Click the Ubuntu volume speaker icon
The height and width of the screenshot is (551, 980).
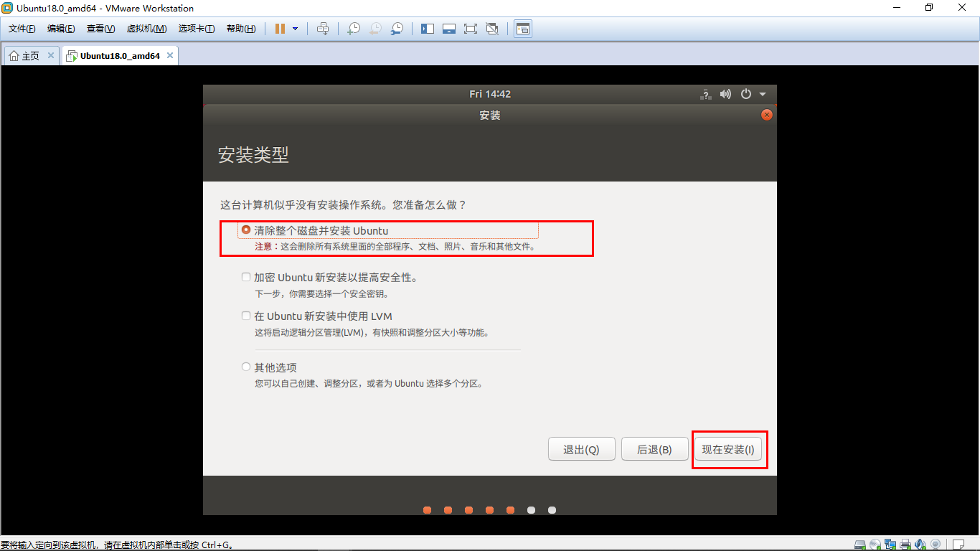[x=725, y=94]
